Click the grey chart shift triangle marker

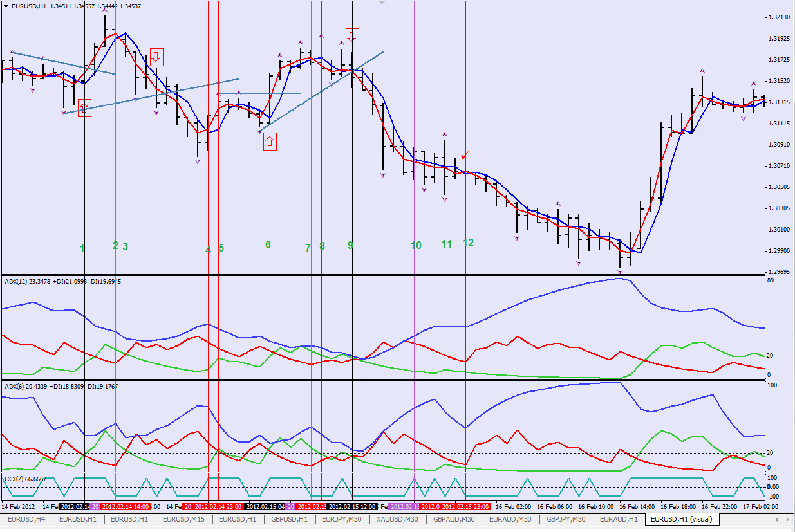(x=383, y=3)
